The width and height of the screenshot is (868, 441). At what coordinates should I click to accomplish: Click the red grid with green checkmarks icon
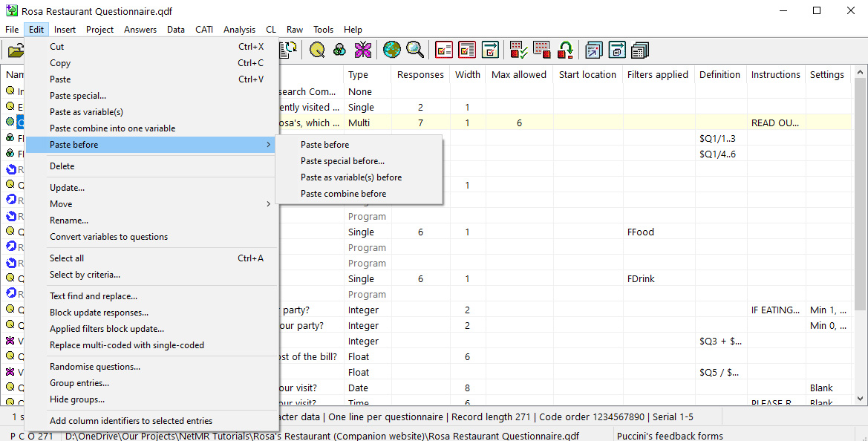pyautogui.click(x=519, y=50)
